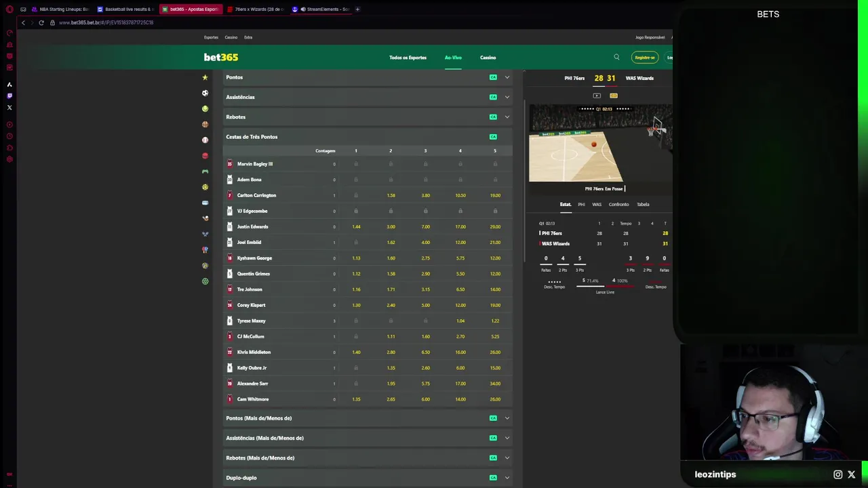
Task: Expand the Duplo-duplo market
Action: pos(367,478)
